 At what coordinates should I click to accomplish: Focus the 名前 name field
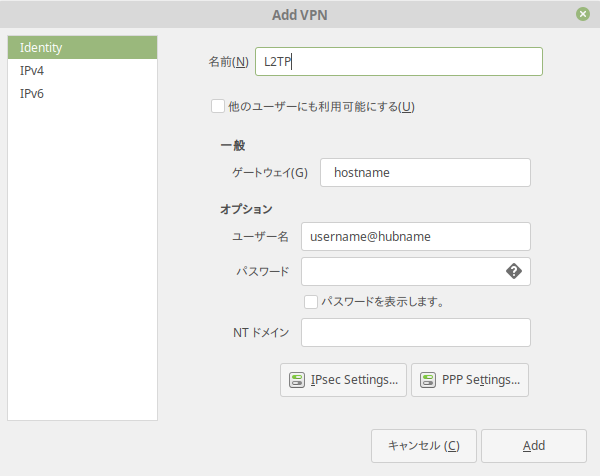(399, 62)
